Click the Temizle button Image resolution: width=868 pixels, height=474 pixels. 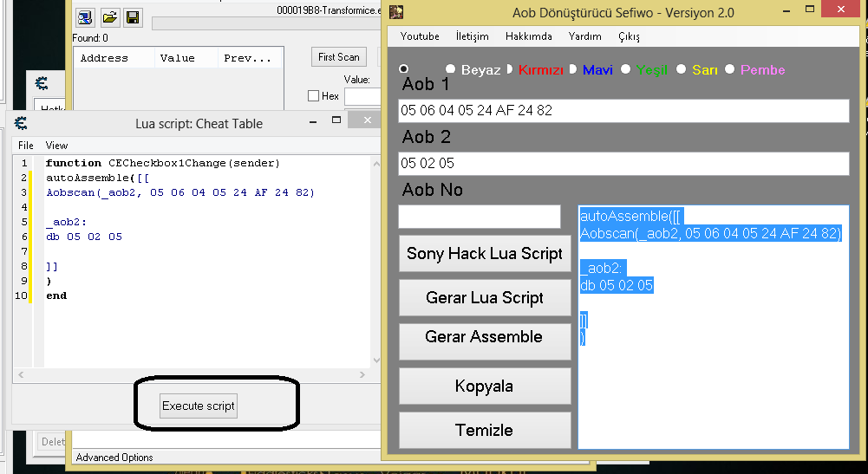(485, 430)
